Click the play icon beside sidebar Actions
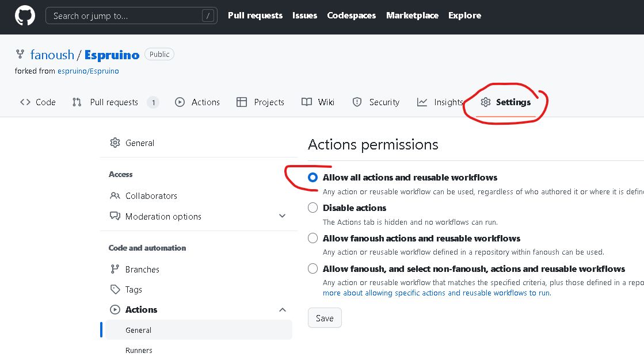 (115, 310)
